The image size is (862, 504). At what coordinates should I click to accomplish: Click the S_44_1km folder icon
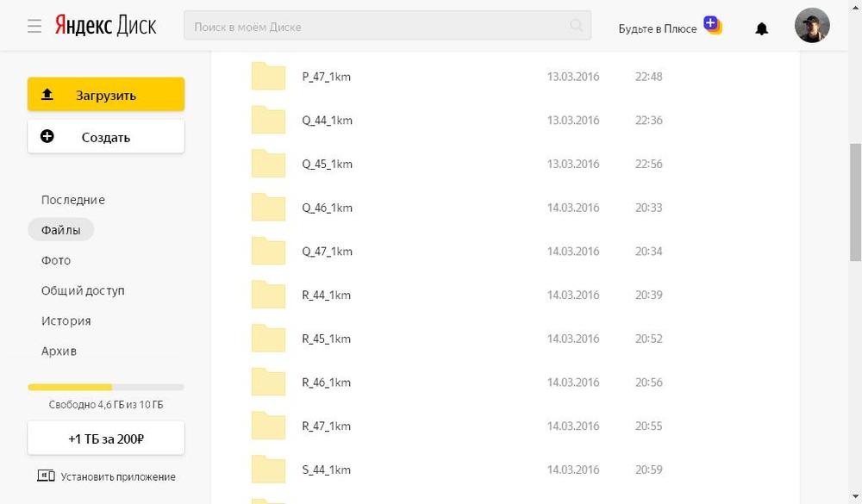[x=268, y=470]
